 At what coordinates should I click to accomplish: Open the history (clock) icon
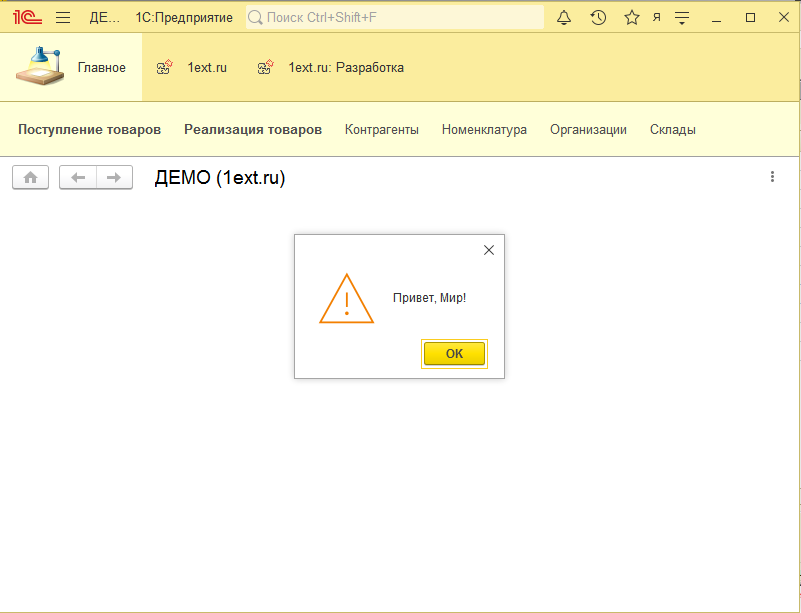pyautogui.click(x=598, y=17)
